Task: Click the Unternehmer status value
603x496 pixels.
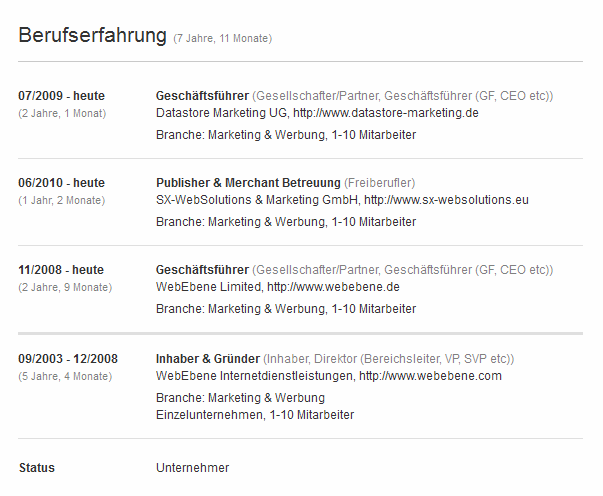Action: [192, 468]
